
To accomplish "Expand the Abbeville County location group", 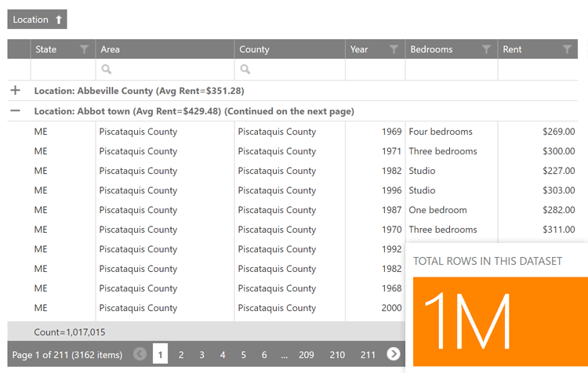I will tap(16, 91).
